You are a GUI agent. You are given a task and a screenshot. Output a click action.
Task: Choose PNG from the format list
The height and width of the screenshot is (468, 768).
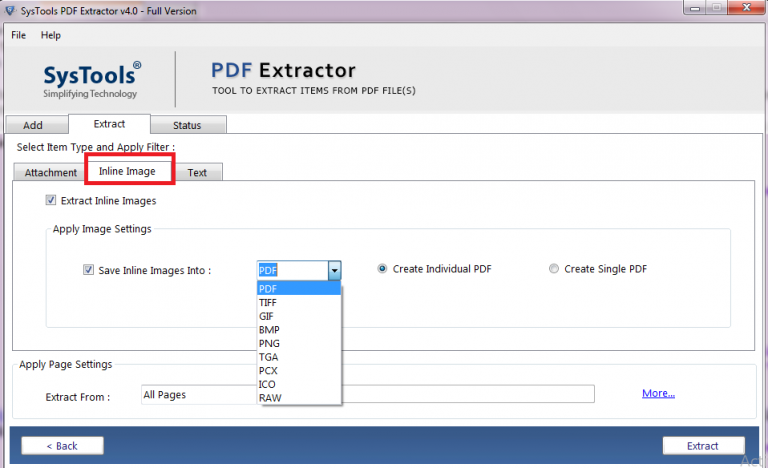click(298, 344)
